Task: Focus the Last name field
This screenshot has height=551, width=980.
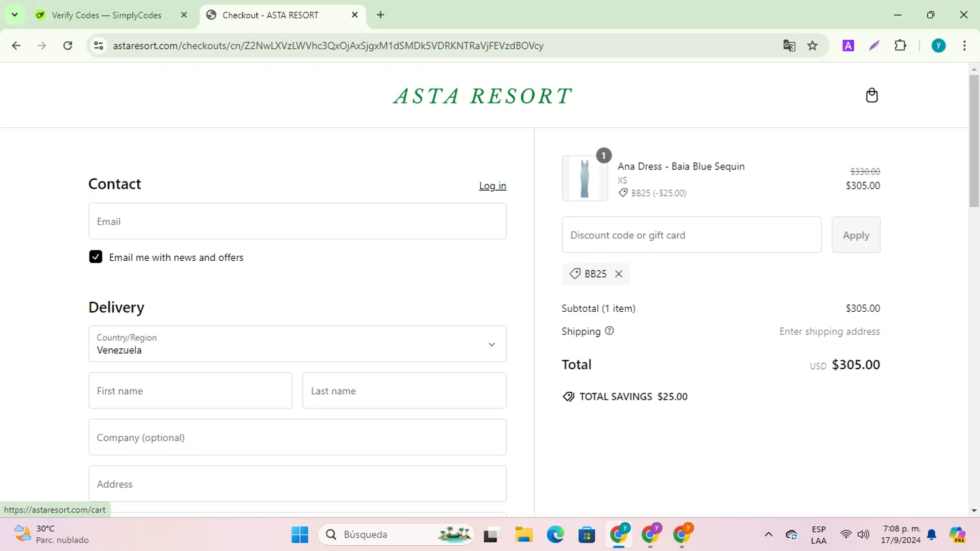Action: coord(404,390)
